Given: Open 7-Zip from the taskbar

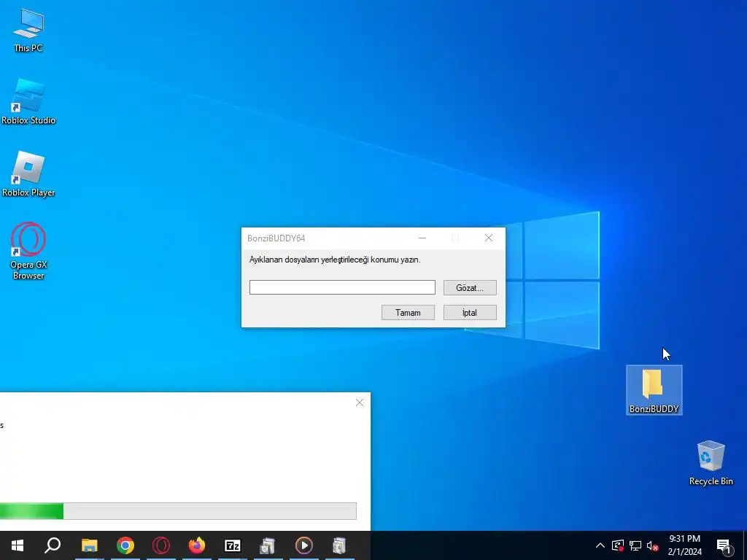Looking at the screenshot, I should click(x=233, y=545).
